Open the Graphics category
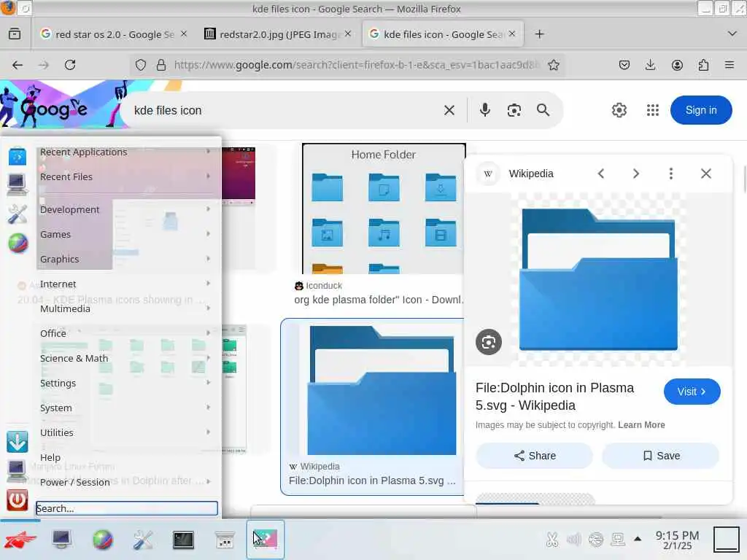The height and width of the screenshot is (560, 747). [126, 259]
